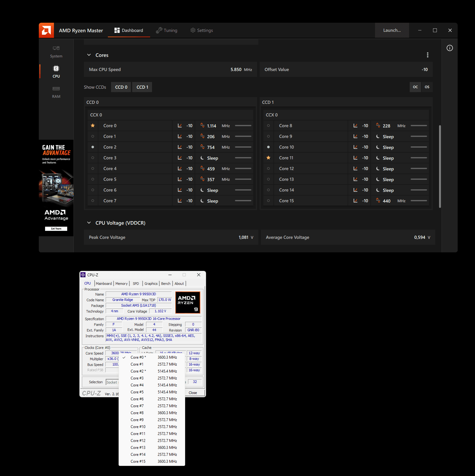Click the gold star beside Core 0
This screenshot has height=476, width=475.
point(93,126)
